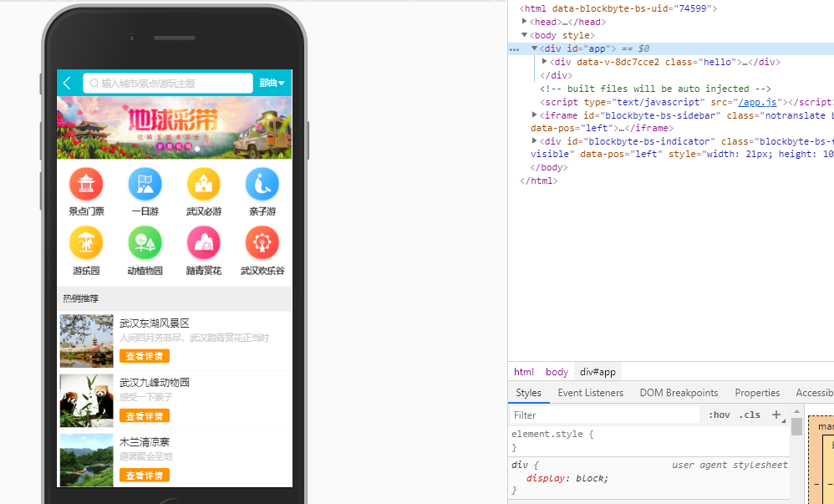
Task: Switch to the Properties tab
Action: point(757,393)
